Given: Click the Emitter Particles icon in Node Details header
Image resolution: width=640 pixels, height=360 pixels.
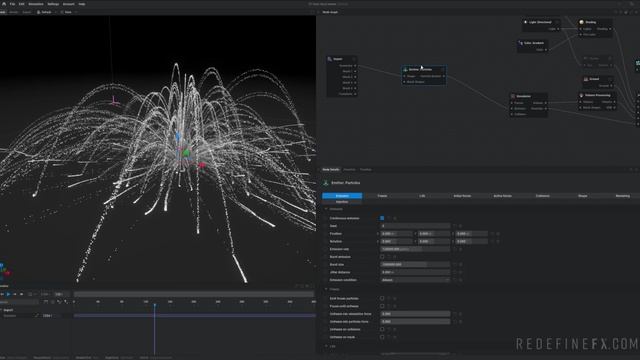Looking at the screenshot, I should (326, 183).
